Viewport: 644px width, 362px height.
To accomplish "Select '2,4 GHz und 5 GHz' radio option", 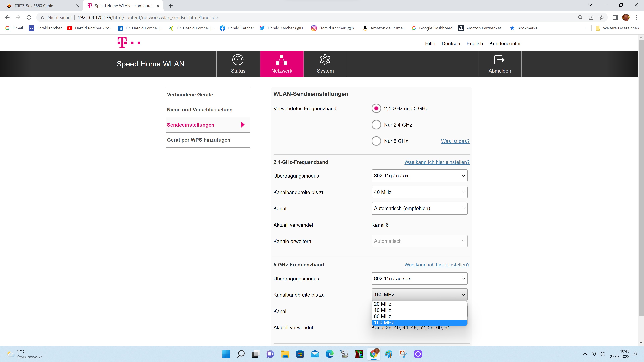I will pos(376,108).
